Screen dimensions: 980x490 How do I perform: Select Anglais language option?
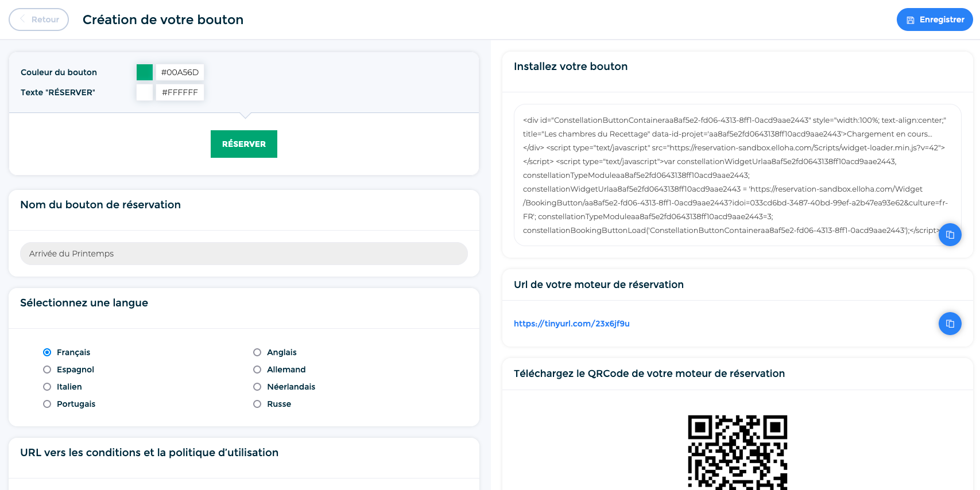(x=257, y=352)
